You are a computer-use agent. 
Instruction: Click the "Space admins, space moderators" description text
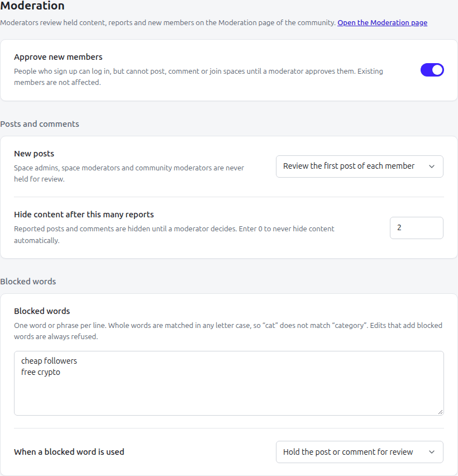click(129, 173)
